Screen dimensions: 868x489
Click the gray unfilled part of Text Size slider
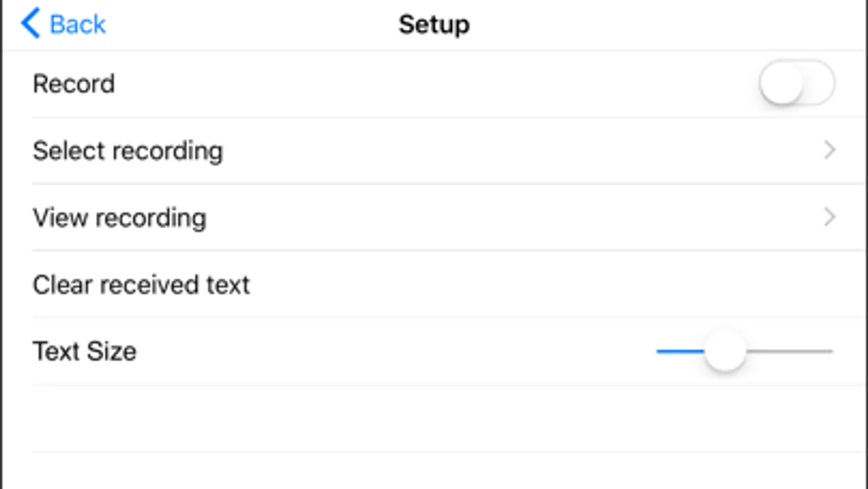pos(789,351)
